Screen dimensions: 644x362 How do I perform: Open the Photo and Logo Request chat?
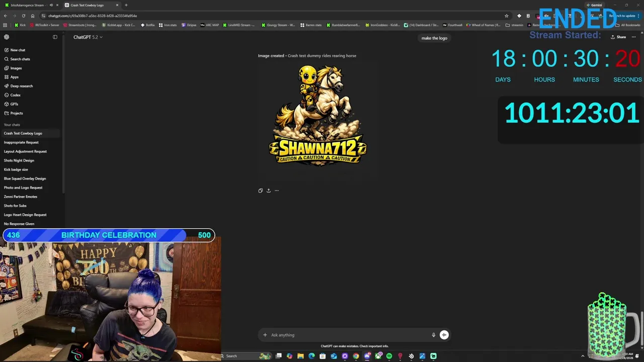(x=30, y=188)
